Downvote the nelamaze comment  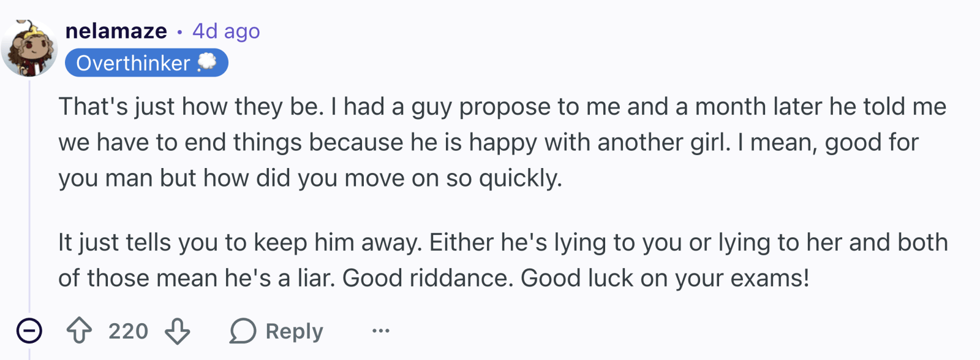[178, 331]
